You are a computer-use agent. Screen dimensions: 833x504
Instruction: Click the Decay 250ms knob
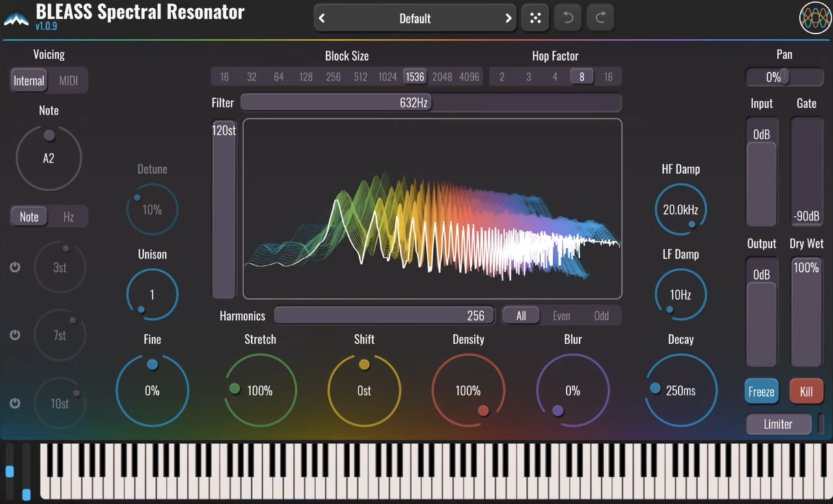(681, 390)
